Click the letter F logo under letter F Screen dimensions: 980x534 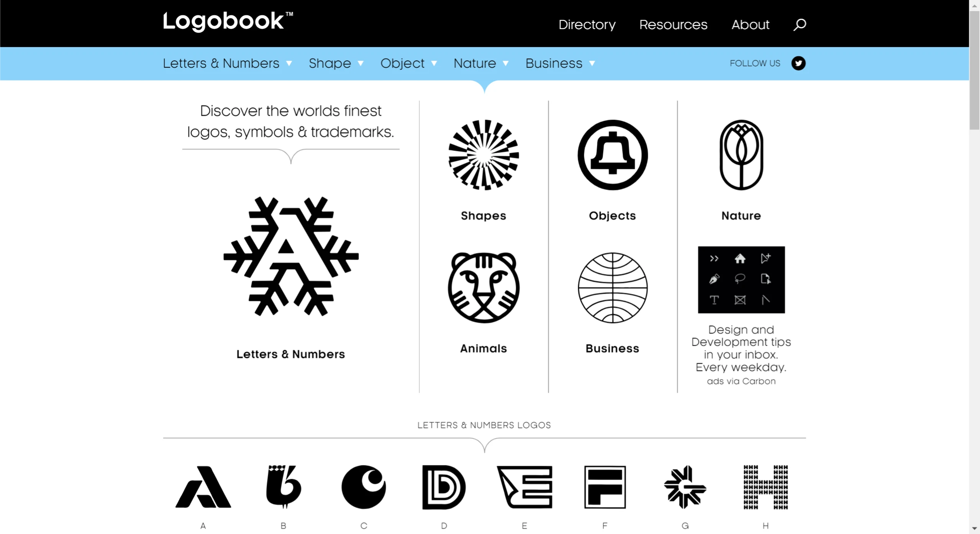pos(605,487)
